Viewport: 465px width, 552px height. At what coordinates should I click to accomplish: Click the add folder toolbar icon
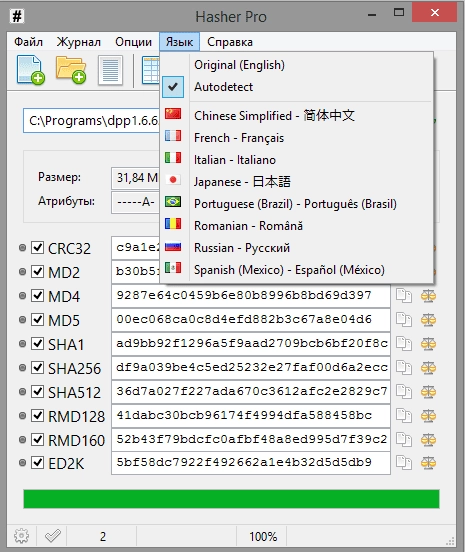[x=70, y=70]
